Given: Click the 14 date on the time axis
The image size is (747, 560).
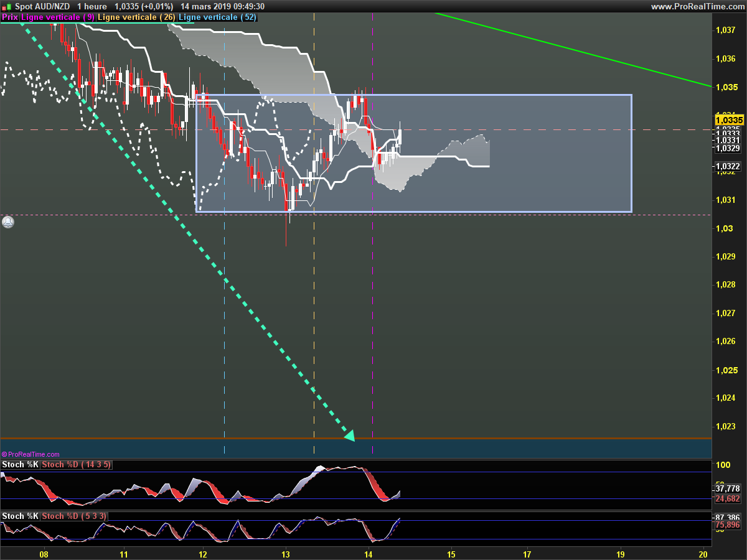Looking at the screenshot, I should pyautogui.click(x=369, y=554).
